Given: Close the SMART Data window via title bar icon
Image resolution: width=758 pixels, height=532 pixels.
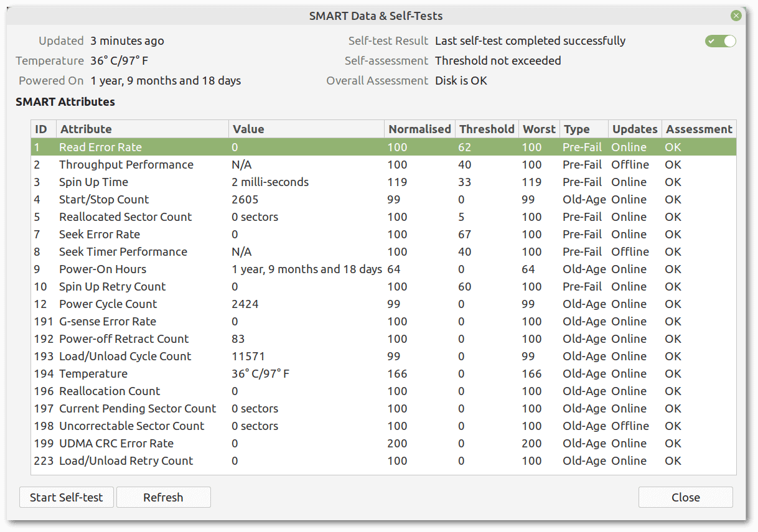Looking at the screenshot, I should 736,16.
